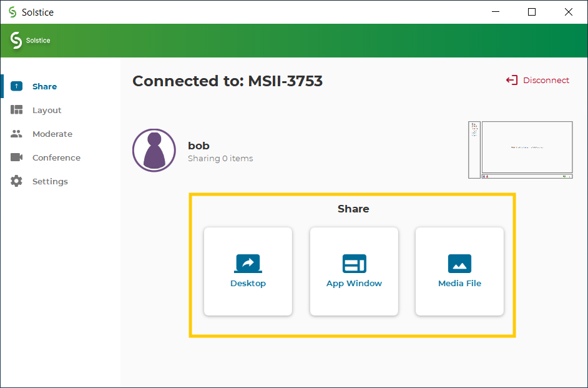Viewport: 588px width, 388px height.
Task: Share an App Window
Action: [x=354, y=271]
